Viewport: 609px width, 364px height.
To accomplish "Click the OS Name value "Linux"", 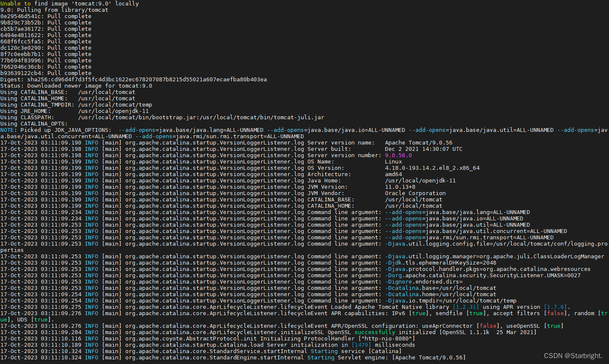I will point(393,161).
